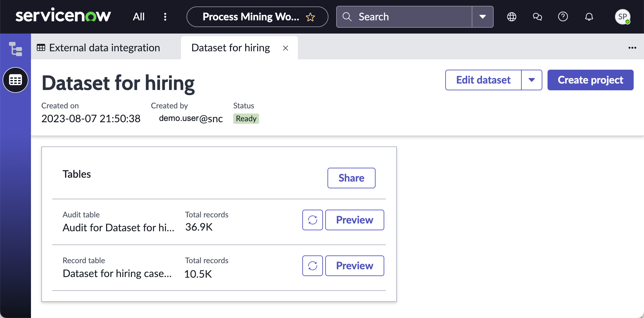Open the globe scope/language picker

tap(512, 17)
